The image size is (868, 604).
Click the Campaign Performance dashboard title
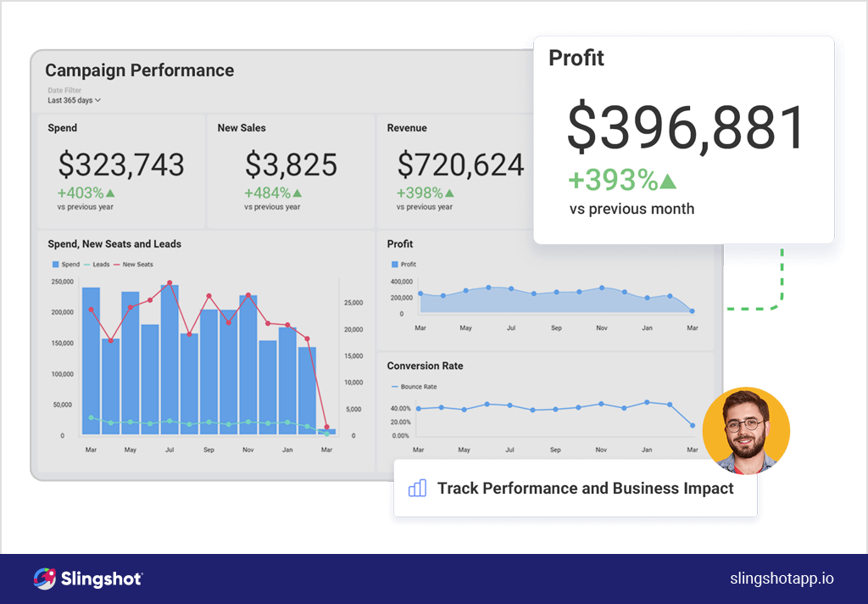140,70
